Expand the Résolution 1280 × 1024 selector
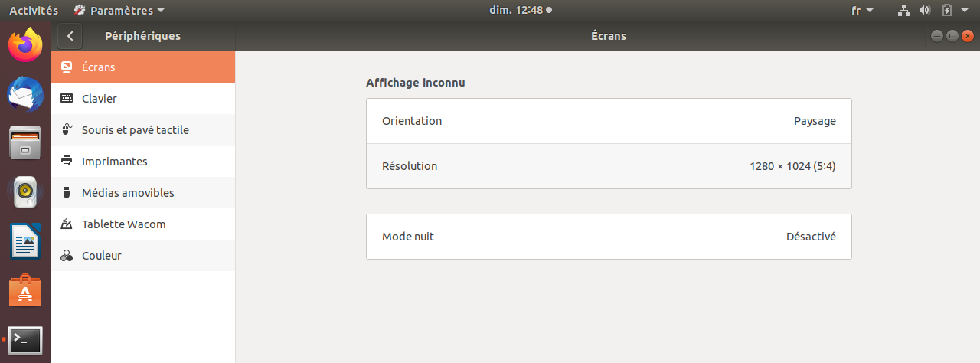 click(609, 166)
